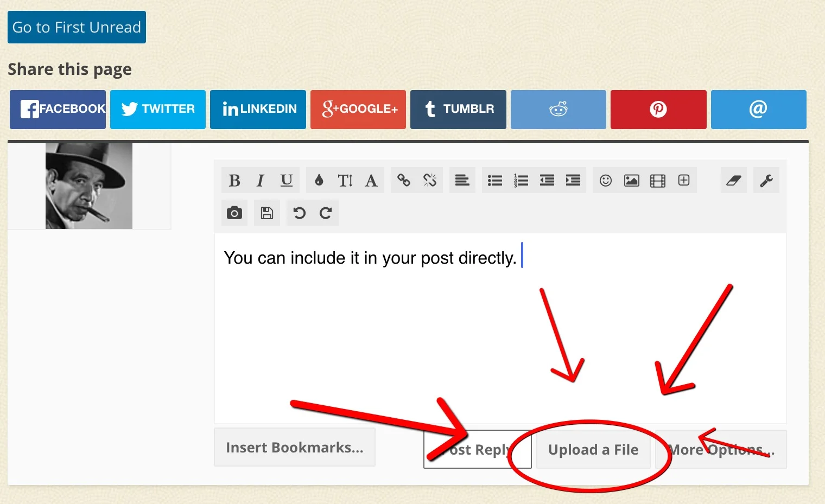
Task: Share this page on LinkedIn
Action: coord(258,109)
